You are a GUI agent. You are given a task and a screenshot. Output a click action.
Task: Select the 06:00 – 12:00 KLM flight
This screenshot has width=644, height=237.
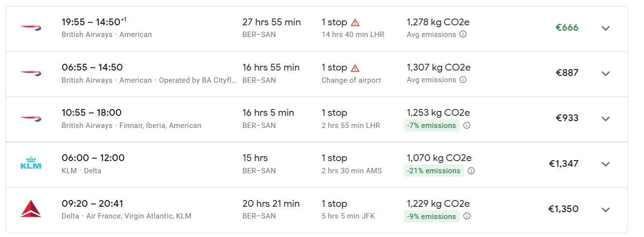click(317, 165)
